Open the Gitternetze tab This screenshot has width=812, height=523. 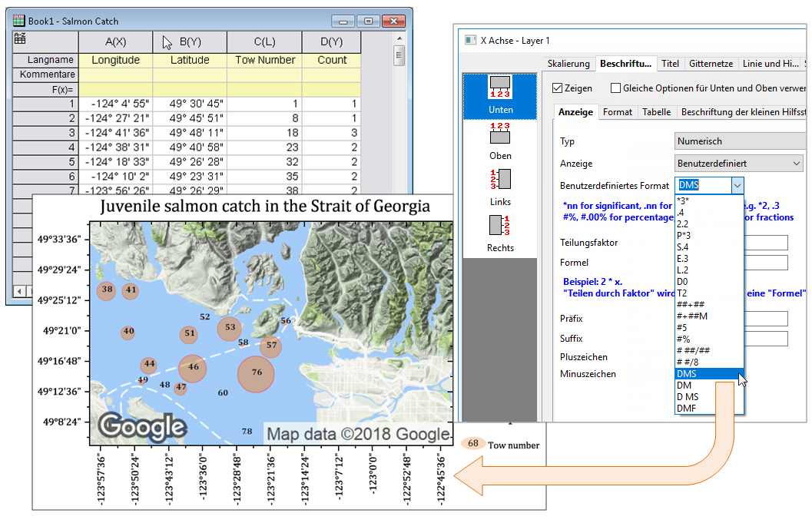click(711, 63)
